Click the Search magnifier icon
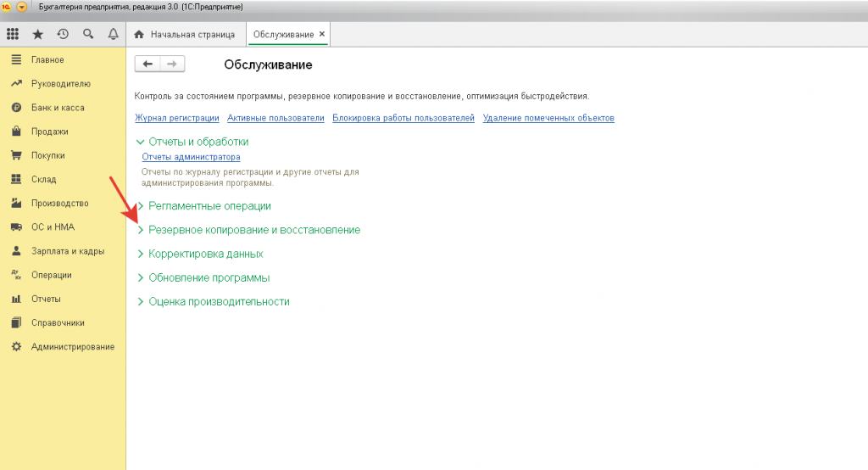The height and width of the screenshot is (470, 868). (x=88, y=35)
